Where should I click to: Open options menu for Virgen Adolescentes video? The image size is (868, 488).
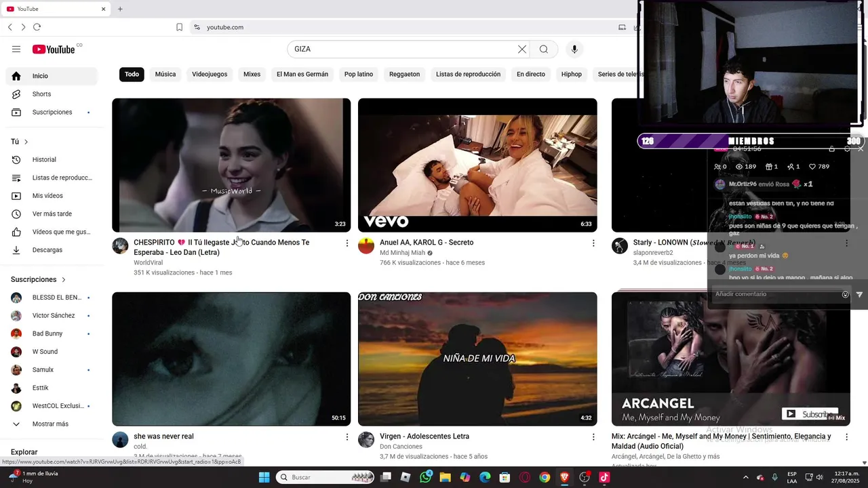tap(593, 437)
